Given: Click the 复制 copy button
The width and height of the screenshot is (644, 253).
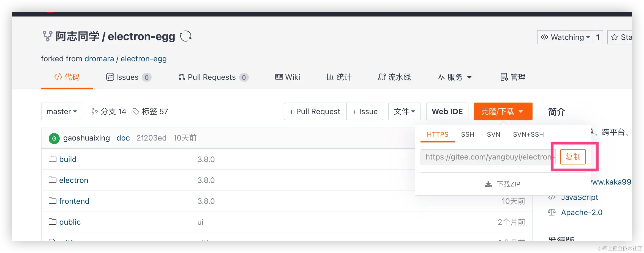Looking at the screenshot, I should tap(573, 157).
